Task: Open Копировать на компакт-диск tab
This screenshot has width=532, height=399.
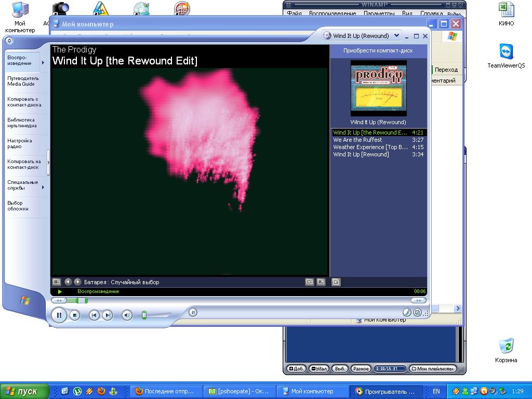Action: point(24,164)
